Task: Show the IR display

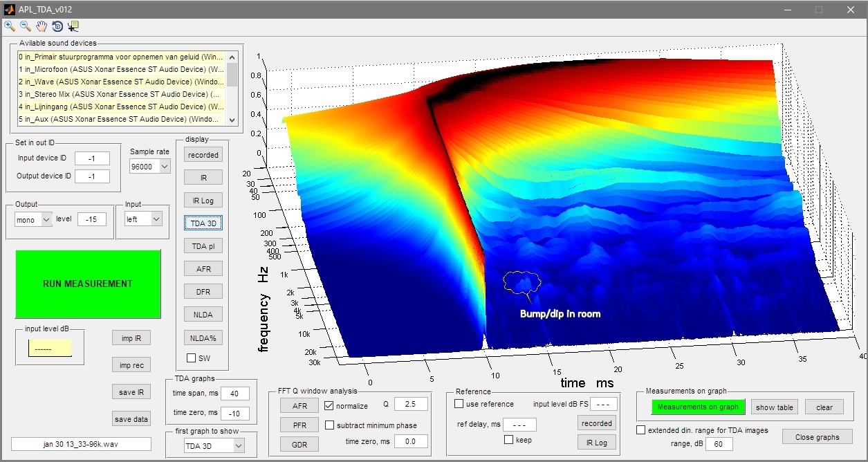Action: coord(203,178)
